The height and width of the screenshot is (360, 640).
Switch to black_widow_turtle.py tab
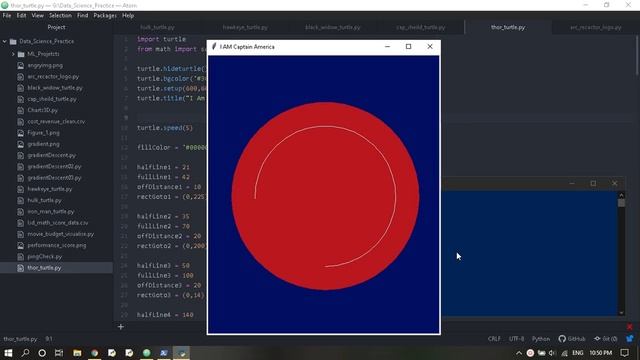coord(333,27)
